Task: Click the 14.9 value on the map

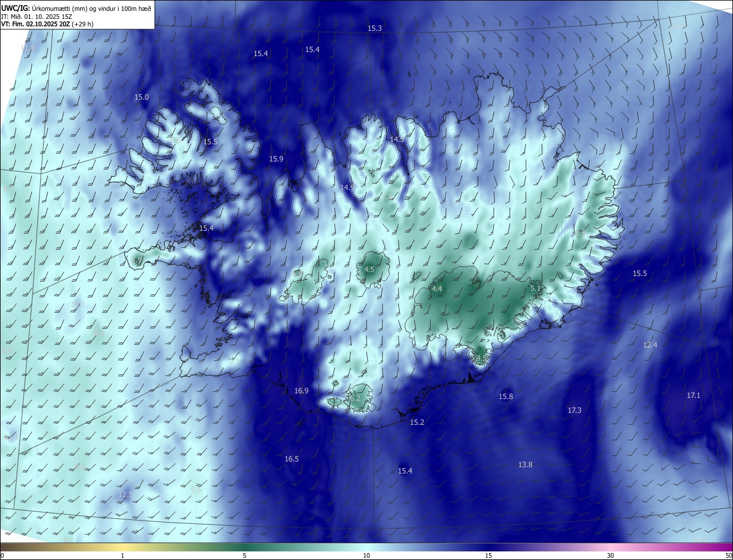Action: (347, 187)
